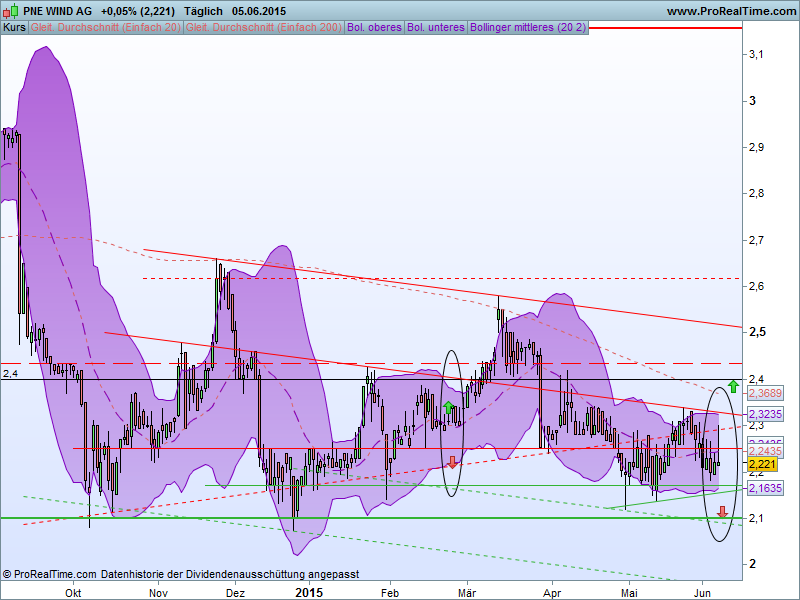Click the 2,5 value on price axis
This screenshot has width=800, height=600.
[757, 332]
